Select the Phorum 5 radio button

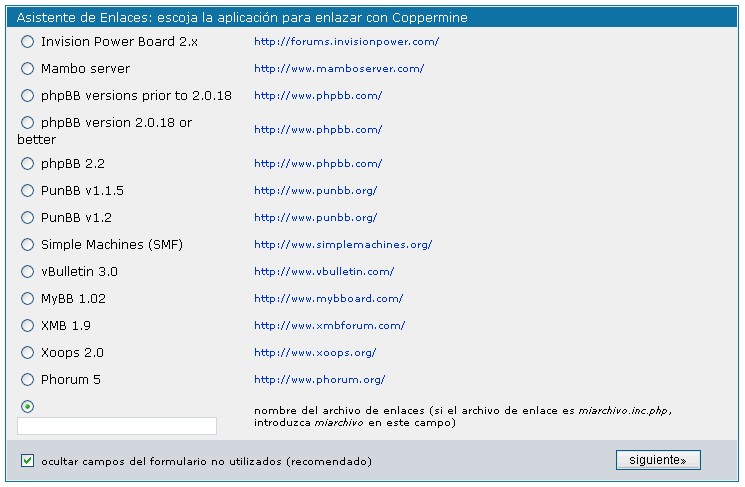coord(28,379)
